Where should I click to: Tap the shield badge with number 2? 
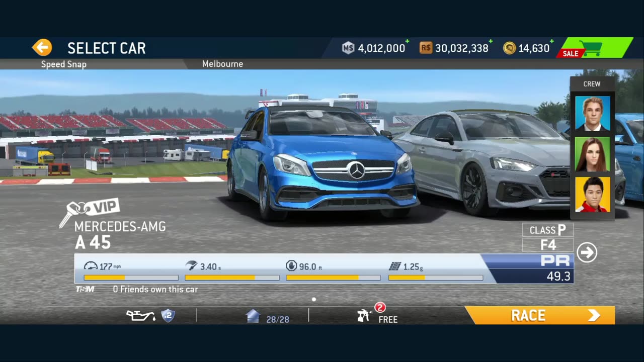(168, 316)
